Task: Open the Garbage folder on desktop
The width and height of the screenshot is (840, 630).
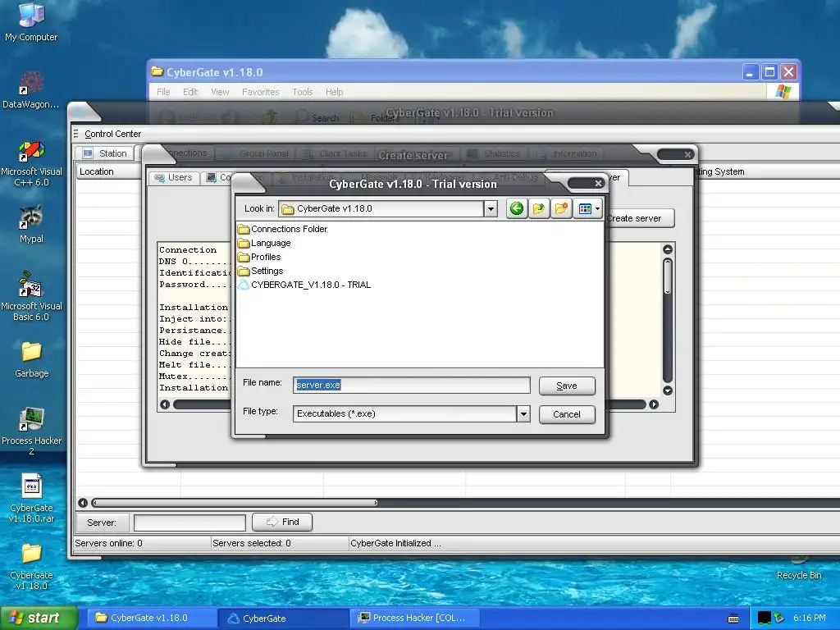Action: [31, 359]
